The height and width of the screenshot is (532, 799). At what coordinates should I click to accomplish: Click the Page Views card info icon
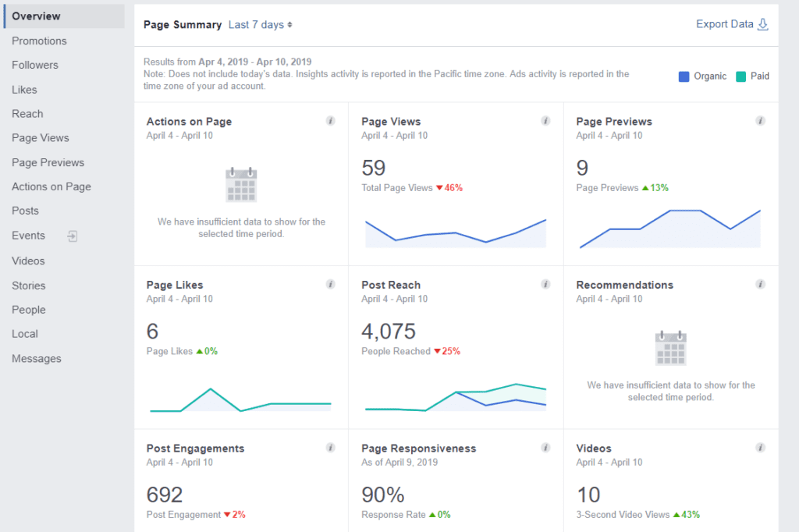click(545, 121)
